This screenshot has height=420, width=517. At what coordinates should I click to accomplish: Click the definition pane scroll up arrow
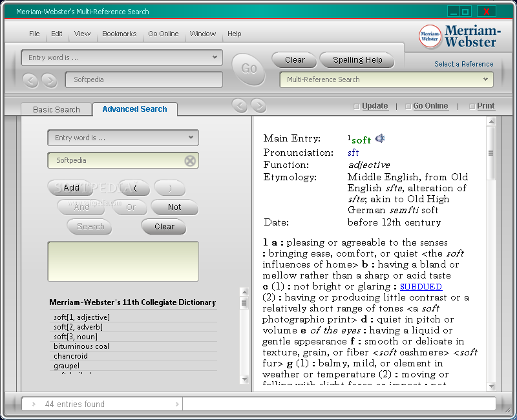[x=491, y=121]
